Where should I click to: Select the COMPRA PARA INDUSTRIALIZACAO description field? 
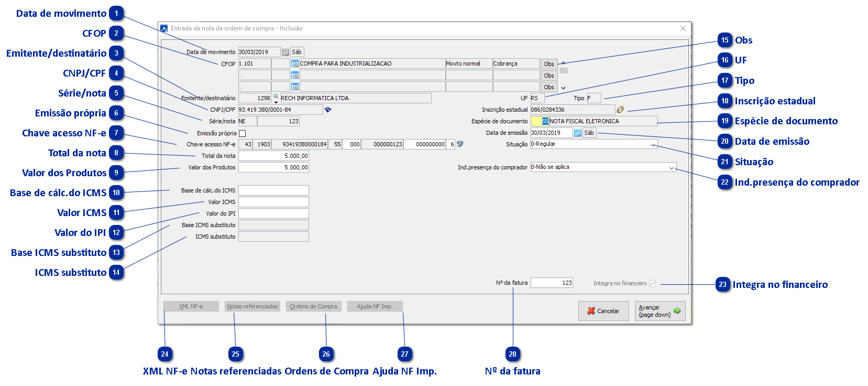(372, 63)
